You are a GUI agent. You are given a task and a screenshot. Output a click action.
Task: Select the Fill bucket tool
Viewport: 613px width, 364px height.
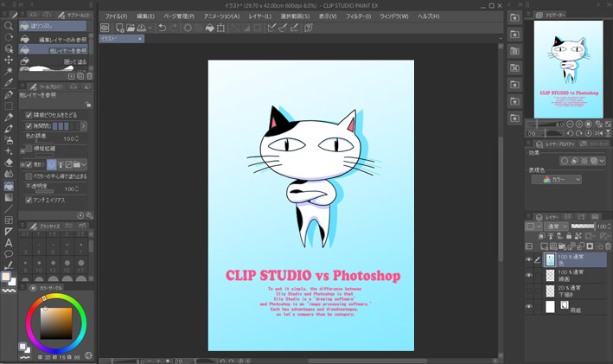[9, 185]
